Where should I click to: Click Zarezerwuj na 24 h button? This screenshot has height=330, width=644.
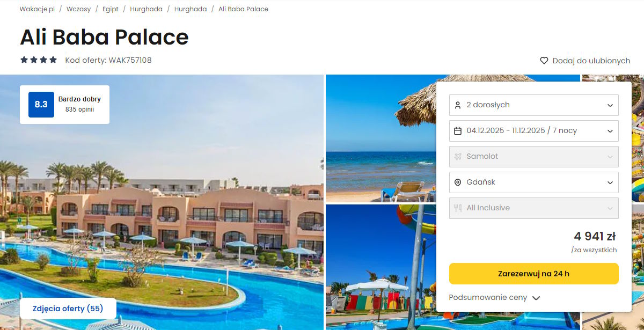(x=534, y=274)
